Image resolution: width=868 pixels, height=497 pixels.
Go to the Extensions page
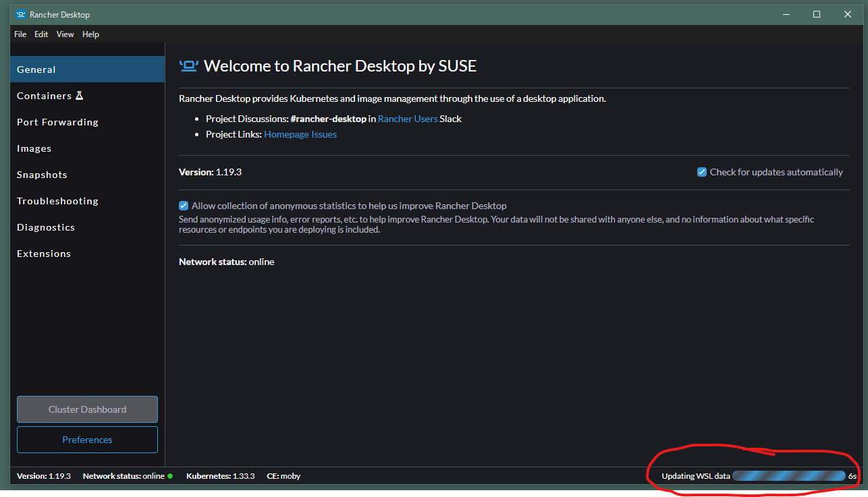pos(88,254)
